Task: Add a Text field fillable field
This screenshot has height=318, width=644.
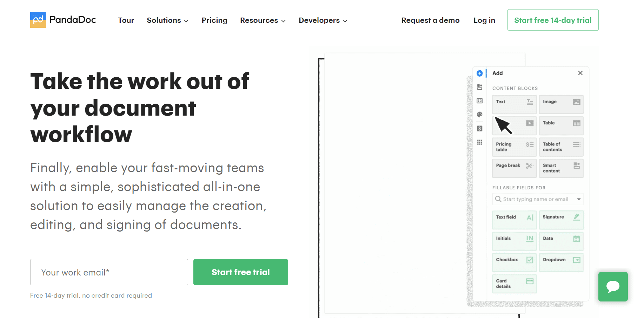Action: (514, 220)
